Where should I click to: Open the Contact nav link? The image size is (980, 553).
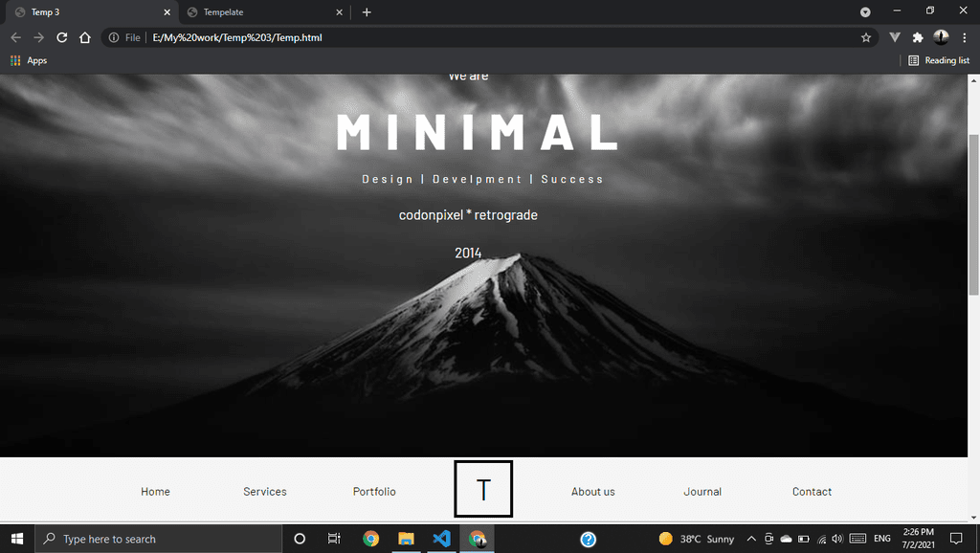812,492
